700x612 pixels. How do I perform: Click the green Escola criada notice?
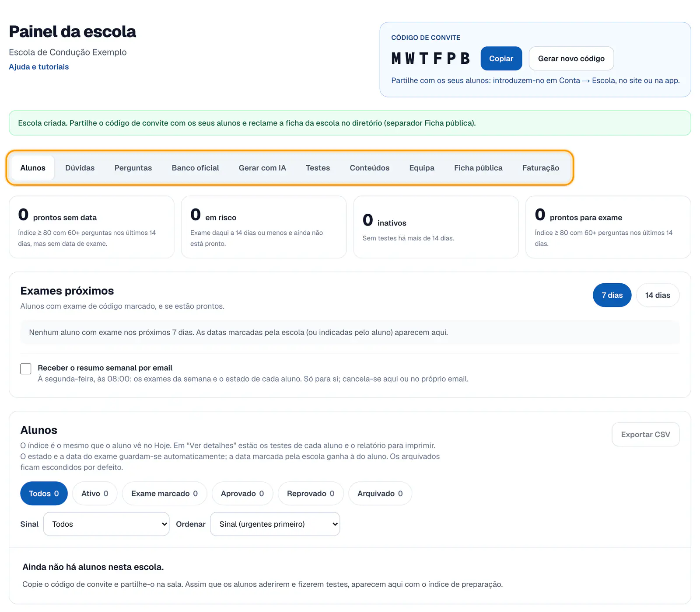pyautogui.click(x=350, y=123)
